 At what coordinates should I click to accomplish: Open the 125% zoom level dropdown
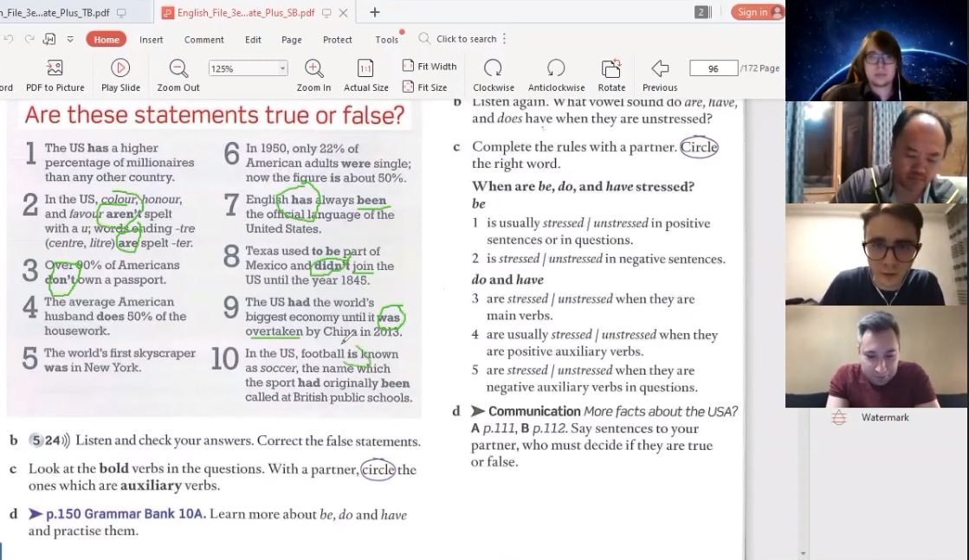click(282, 68)
